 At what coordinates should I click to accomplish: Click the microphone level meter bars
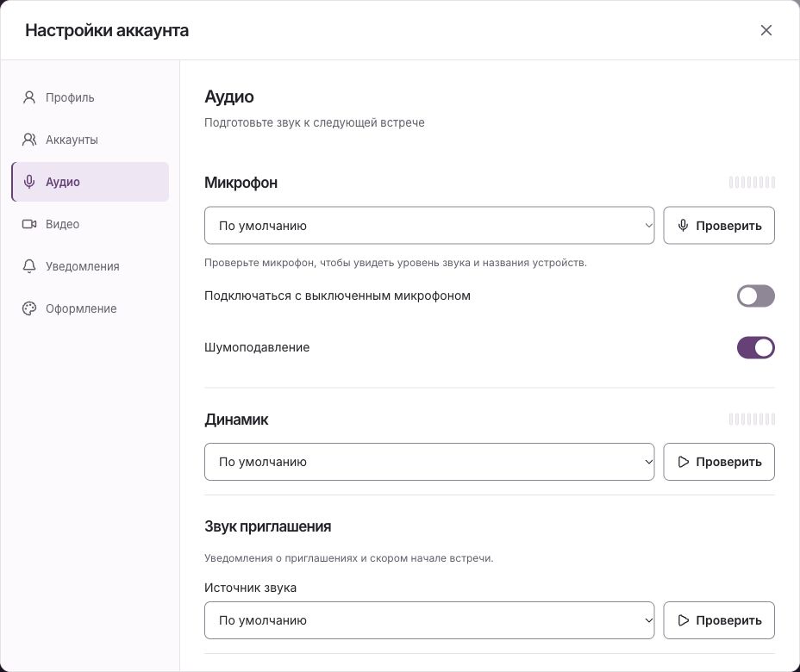click(752, 183)
